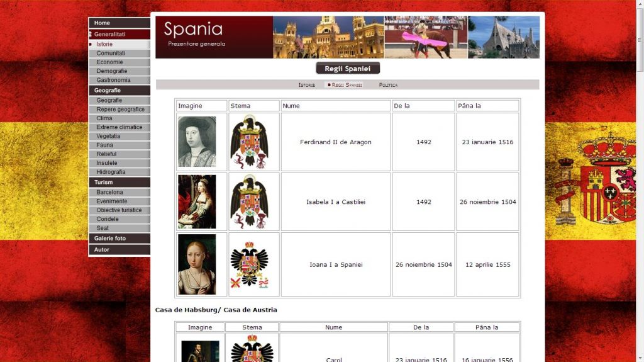Screen dimensions: 644x362
Task: Click Ferdinand II's coat of arms icon
Action: point(249,142)
